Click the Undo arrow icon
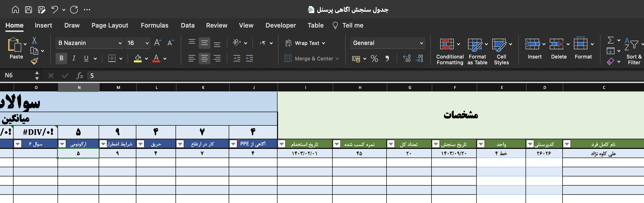The height and width of the screenshot is (203, 644). click(55, 10)
